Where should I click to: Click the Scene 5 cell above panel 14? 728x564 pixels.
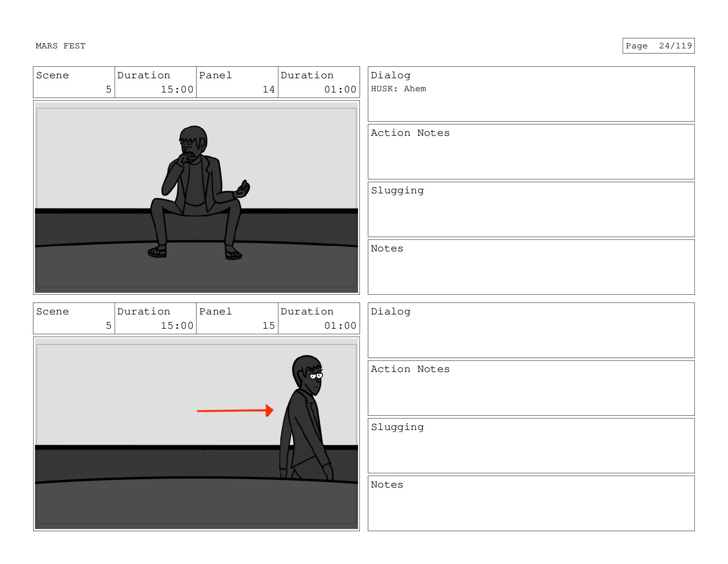pos(74,82)
